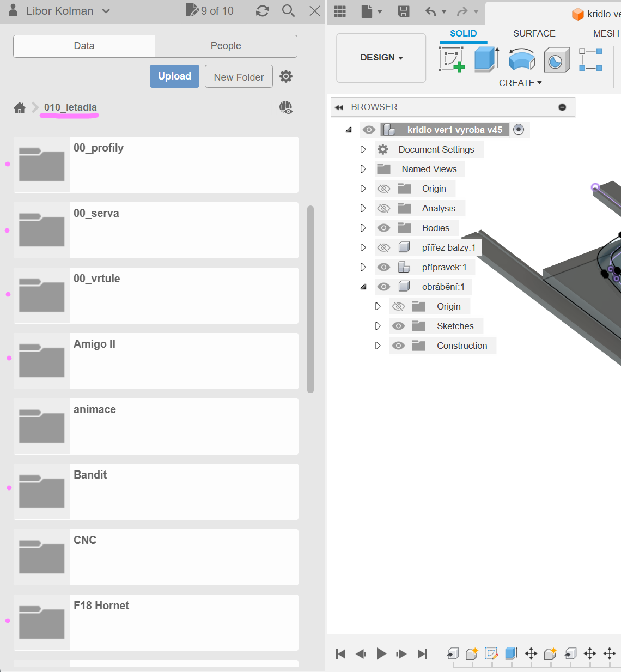621x672 pixels.
Task: Switch to the People tab
Action: tap(226, 46)
